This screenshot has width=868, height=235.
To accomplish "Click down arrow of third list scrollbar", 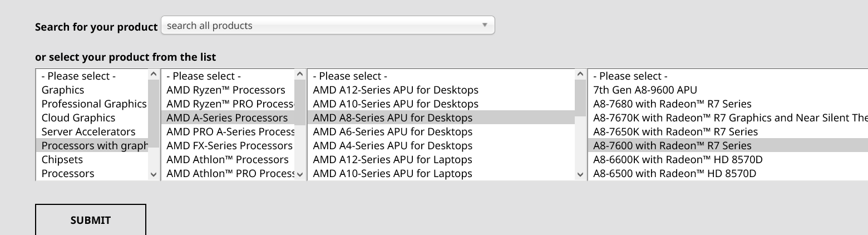I will (x=580, y=174).
